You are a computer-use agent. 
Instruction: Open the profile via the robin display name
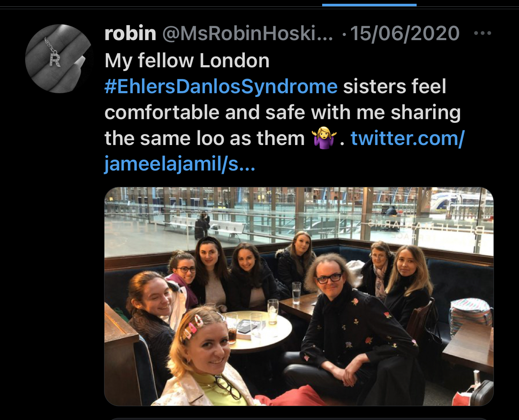(x=130, y=33)
